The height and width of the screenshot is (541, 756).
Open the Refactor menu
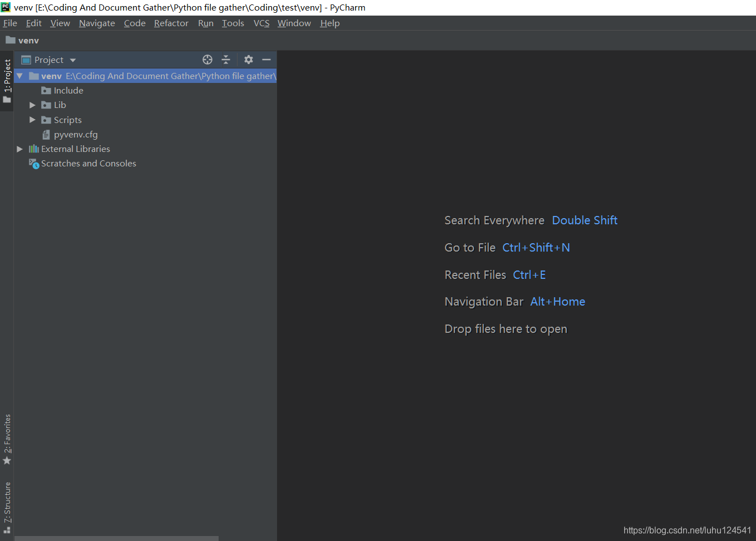coord(171,23)
